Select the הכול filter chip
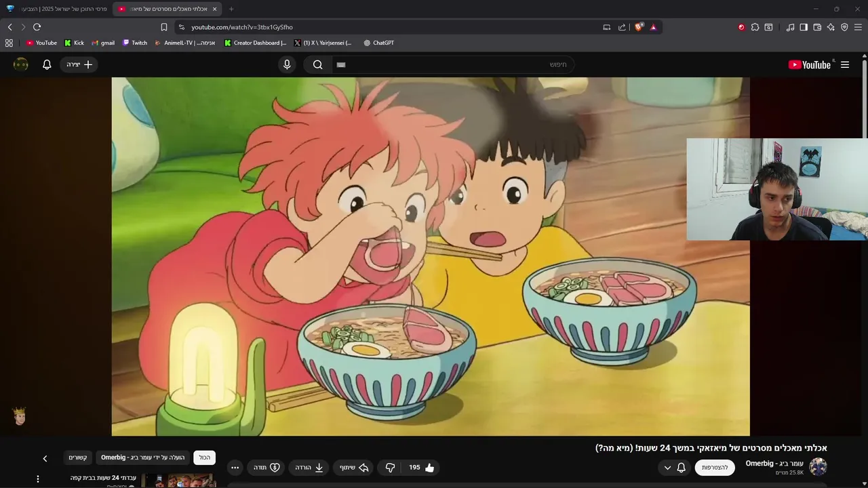This screenshot has height=488, width=868. click(204, 457)
